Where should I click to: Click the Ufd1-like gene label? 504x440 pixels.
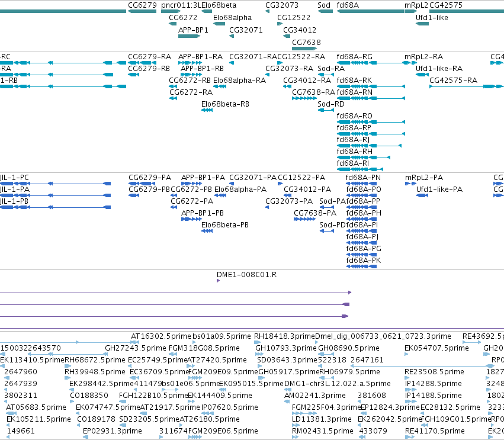tap(432, 18)
